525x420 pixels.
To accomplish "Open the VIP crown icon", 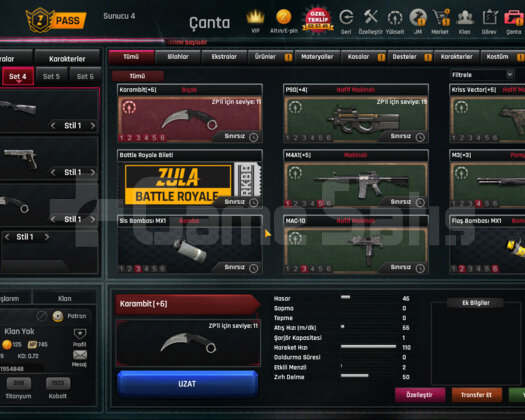I will [255, 17].
